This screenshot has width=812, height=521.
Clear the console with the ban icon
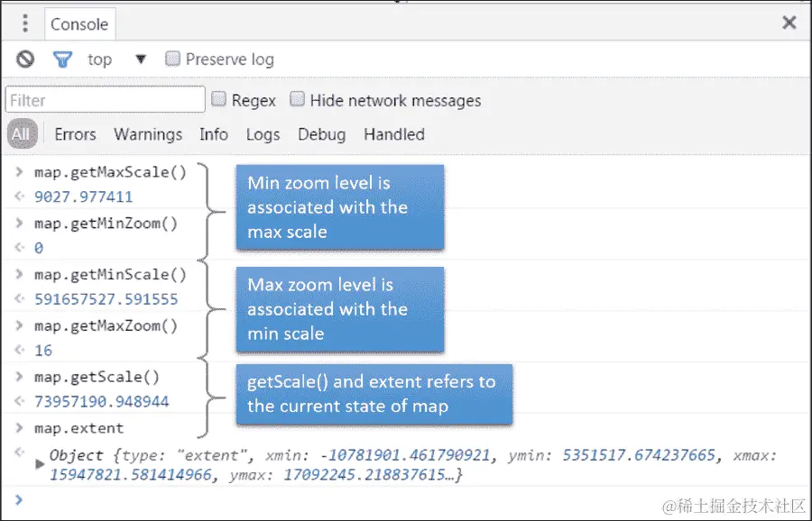pos(25,59)
